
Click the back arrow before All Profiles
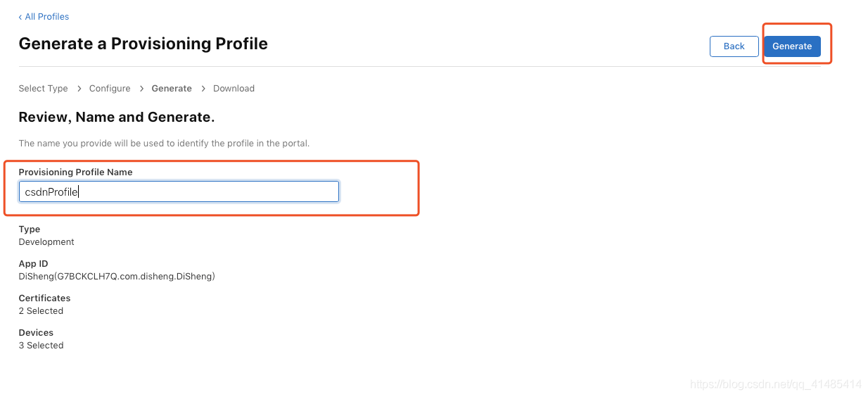click(x=20, y=17)
